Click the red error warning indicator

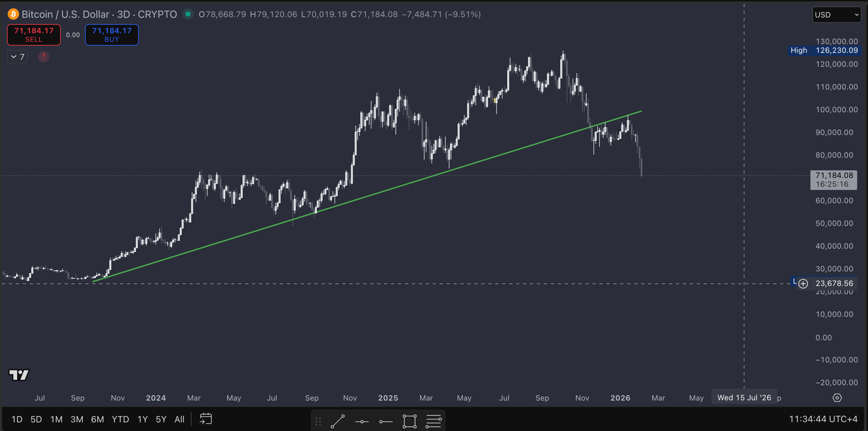44,57
